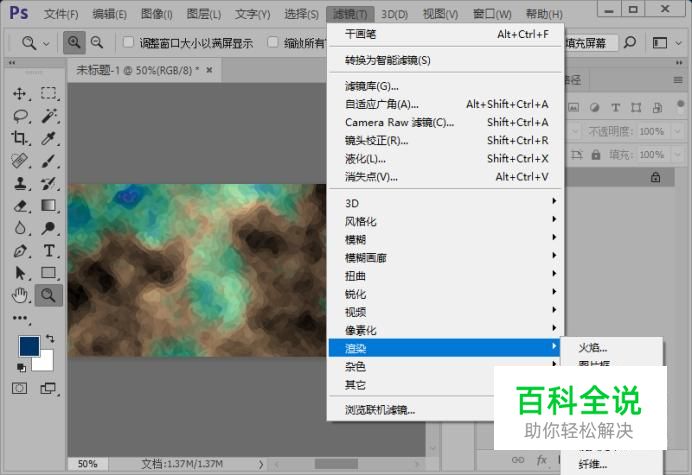Swap foreground and background colors

(50, 339)
